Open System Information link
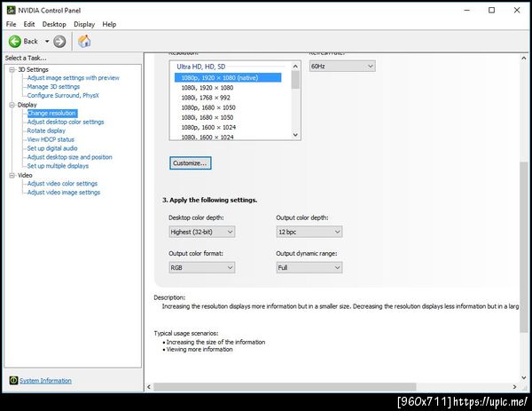The height and width of the screenshot is (411, 532). (45, 381)
